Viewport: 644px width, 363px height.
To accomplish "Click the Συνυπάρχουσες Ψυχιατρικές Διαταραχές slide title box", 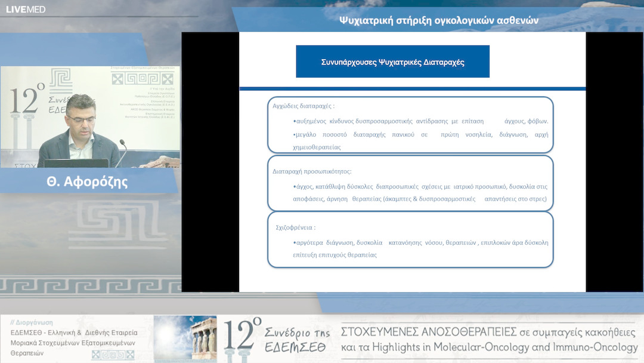I will (392, 61).
